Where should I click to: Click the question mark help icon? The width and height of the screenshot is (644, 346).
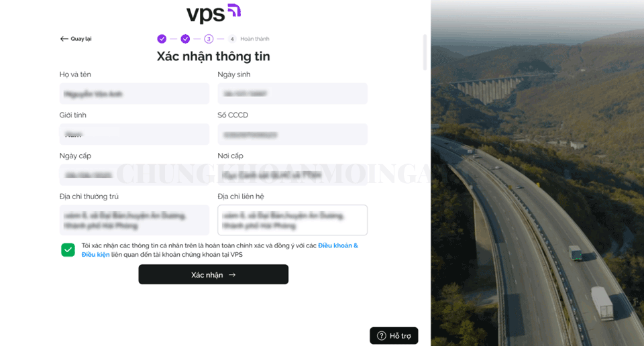[x=382, y=336]
